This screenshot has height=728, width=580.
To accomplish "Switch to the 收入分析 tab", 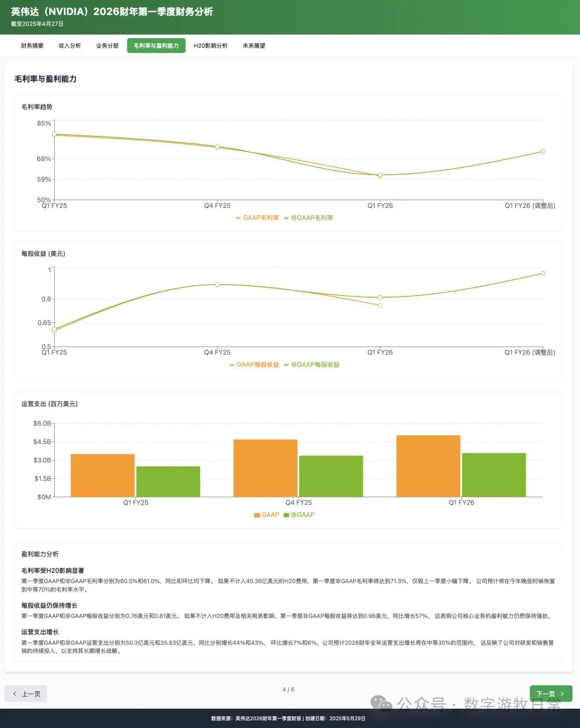I will (x=70, y=46).
